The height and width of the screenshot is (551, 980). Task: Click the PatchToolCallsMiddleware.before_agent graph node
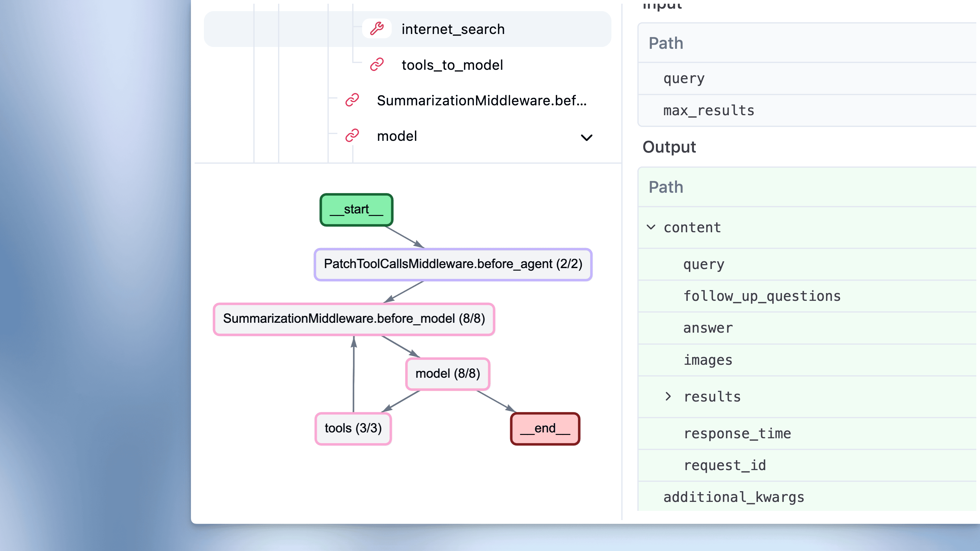click(453, 264)
